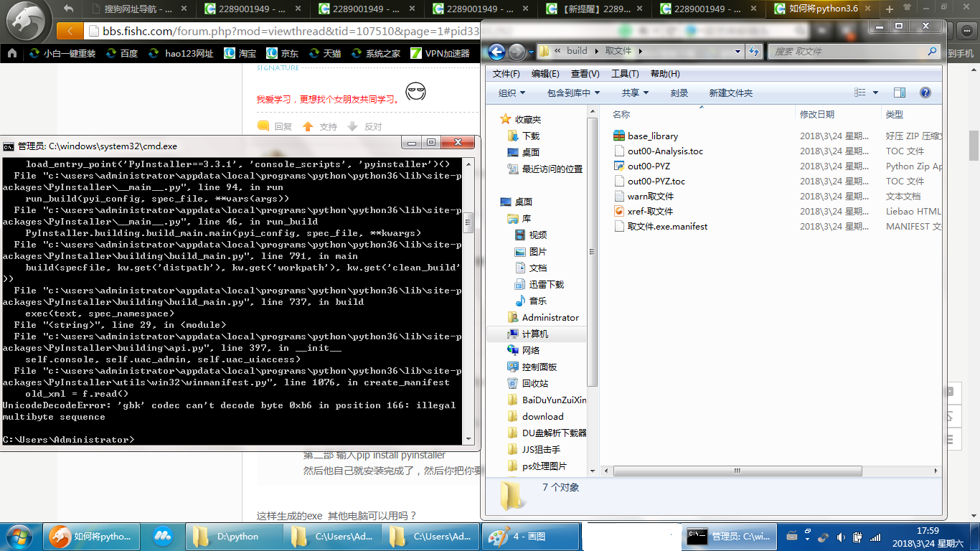The height and width of the screenshot is (551, 980).
Task: Open the xref-取文件 HTML file
Action: pos(650,211)
